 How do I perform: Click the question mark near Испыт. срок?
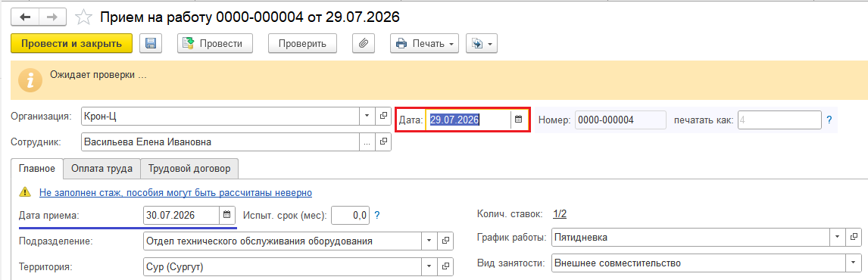(x=377, y=215)
